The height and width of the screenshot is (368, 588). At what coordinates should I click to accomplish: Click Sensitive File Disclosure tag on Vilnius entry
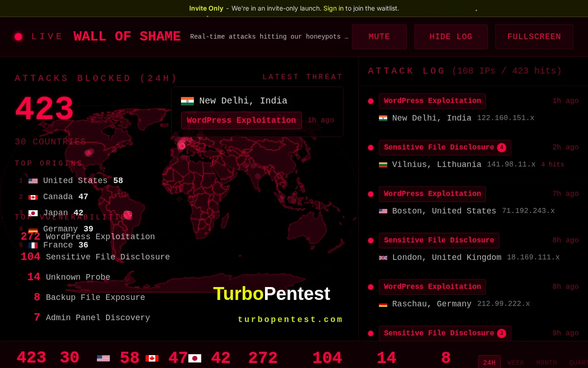coord(445,148)
